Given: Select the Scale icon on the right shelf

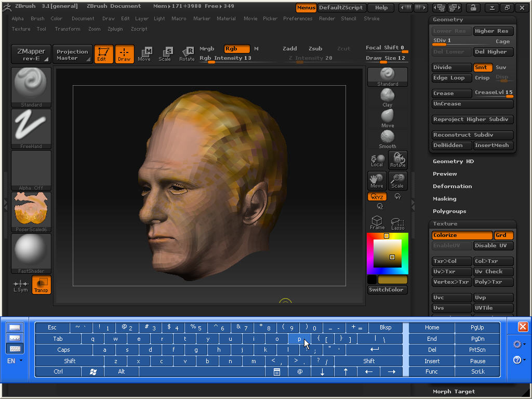Looking at the screenshot, I should pos(397,180).
